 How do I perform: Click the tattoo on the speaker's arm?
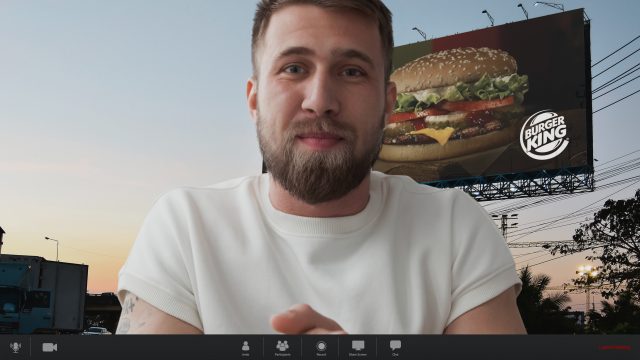[129, 314]
